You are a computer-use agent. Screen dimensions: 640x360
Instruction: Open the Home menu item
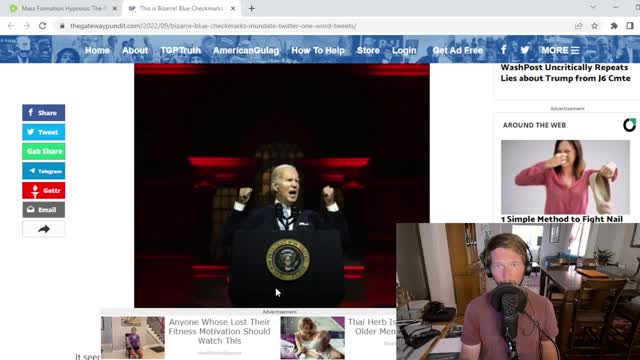(97, 50)
